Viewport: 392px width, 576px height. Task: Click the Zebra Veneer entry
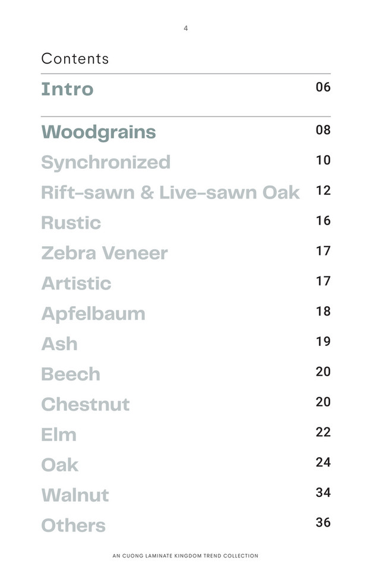click(105, 253)
